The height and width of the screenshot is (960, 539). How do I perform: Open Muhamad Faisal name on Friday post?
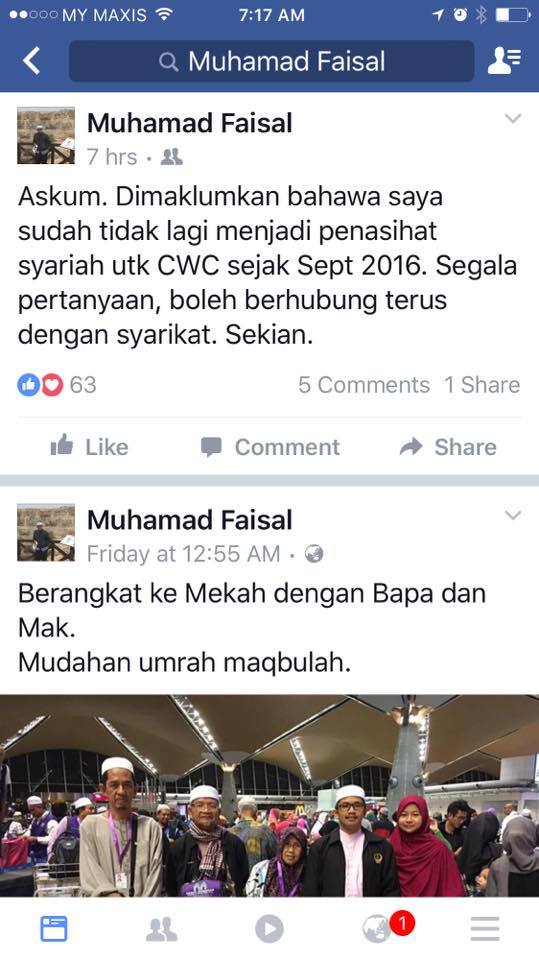point(190,520)
